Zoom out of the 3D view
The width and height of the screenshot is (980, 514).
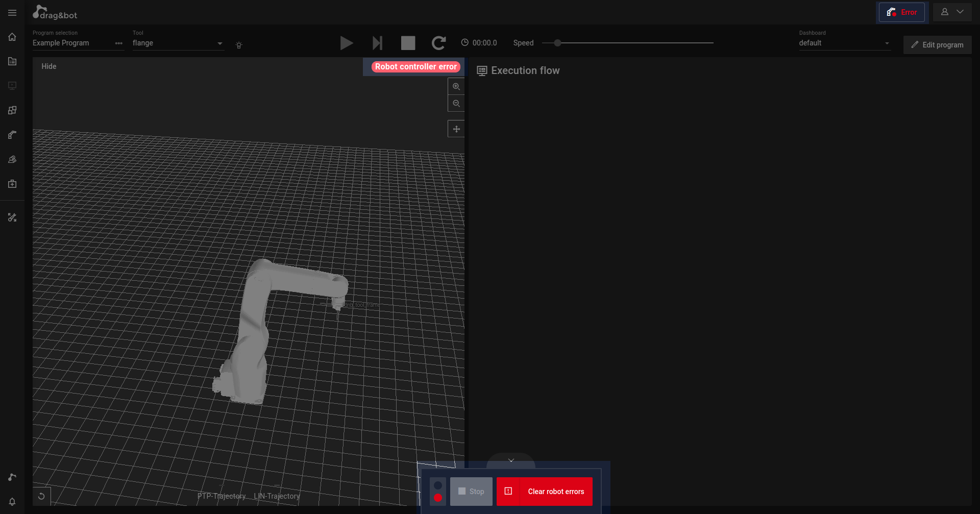456,104
